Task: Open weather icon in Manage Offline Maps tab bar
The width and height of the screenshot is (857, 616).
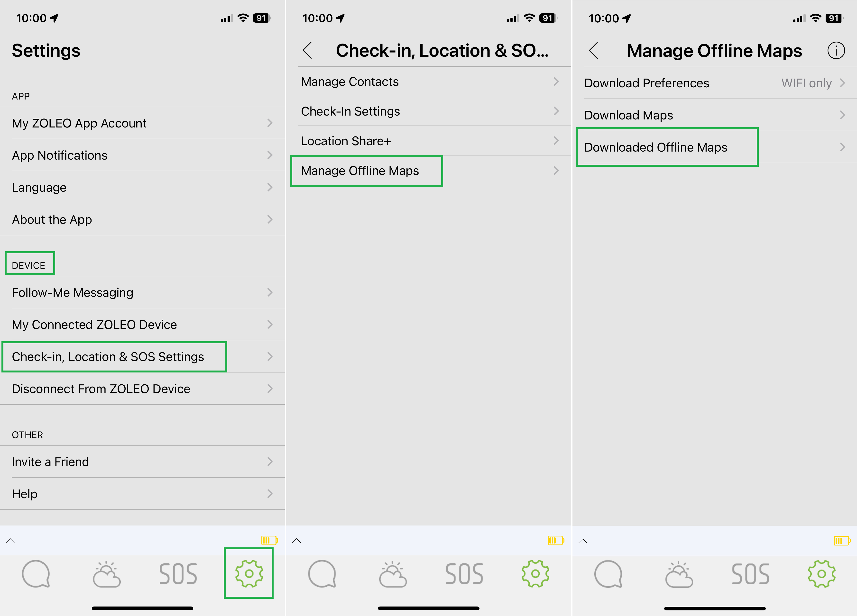Action: point(679,574)
